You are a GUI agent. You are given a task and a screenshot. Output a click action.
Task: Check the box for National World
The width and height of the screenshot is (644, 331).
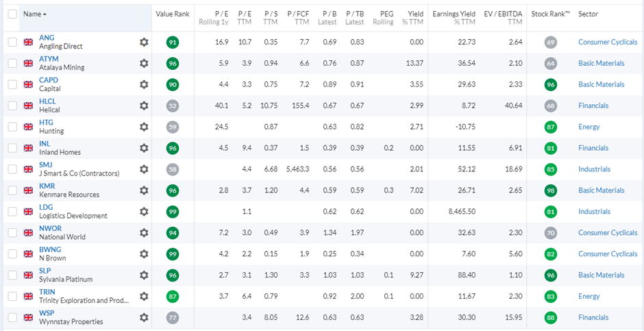12,232
